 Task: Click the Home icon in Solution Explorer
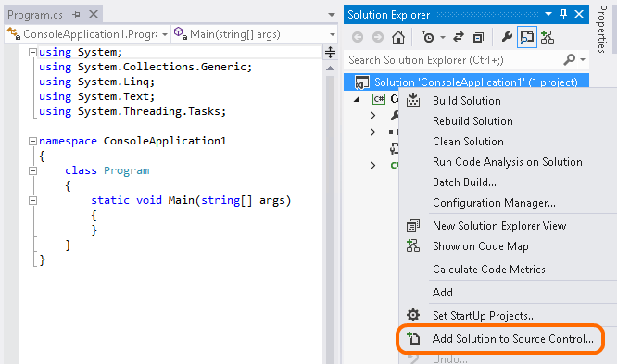[398, 37]
